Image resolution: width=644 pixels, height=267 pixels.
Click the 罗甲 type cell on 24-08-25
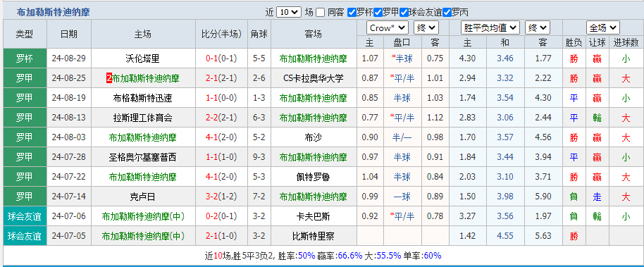click(25, 78)
